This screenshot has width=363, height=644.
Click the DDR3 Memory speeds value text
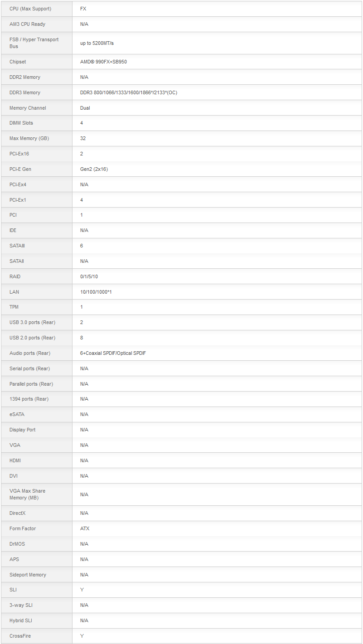click(x=129, y=92)
